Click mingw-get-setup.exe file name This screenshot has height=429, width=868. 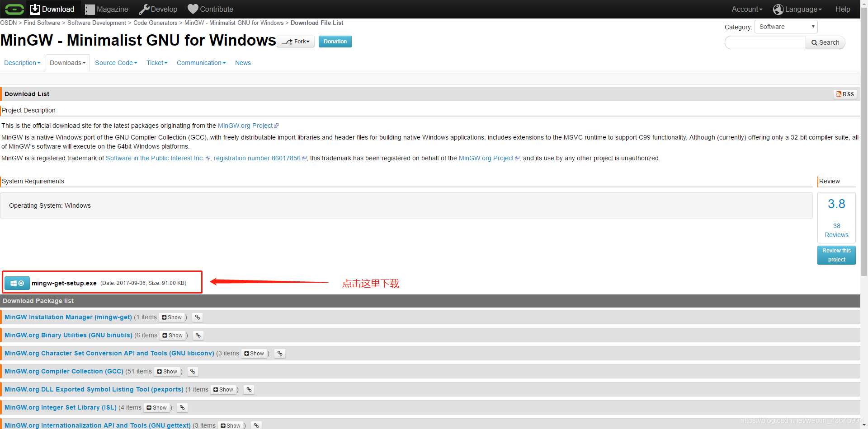64,283
